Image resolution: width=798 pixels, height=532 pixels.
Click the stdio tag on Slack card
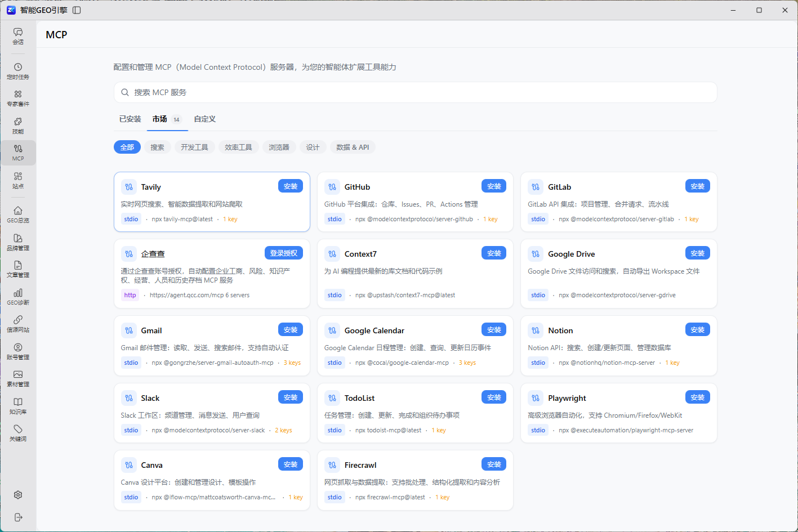pyautogui.click(x=131, y=430)
